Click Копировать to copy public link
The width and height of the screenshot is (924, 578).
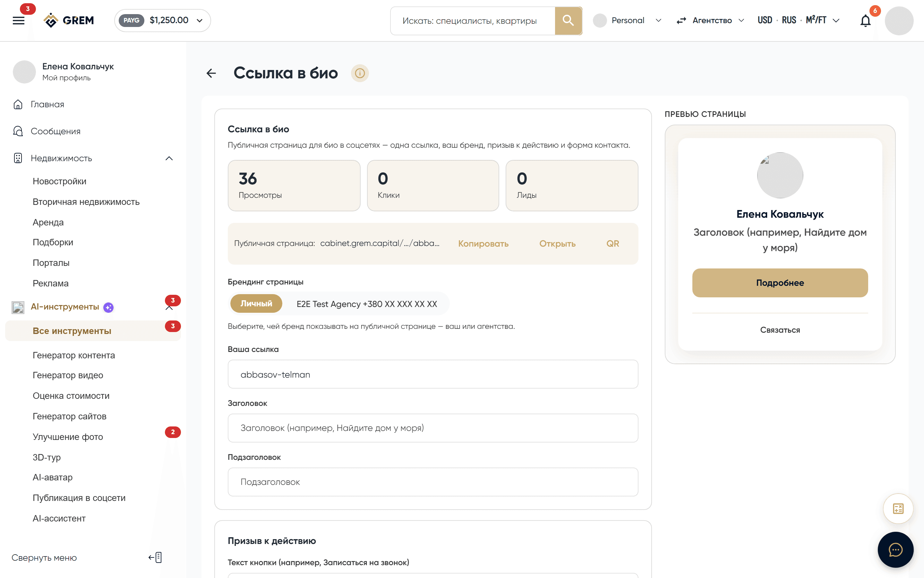click(483, 243)
